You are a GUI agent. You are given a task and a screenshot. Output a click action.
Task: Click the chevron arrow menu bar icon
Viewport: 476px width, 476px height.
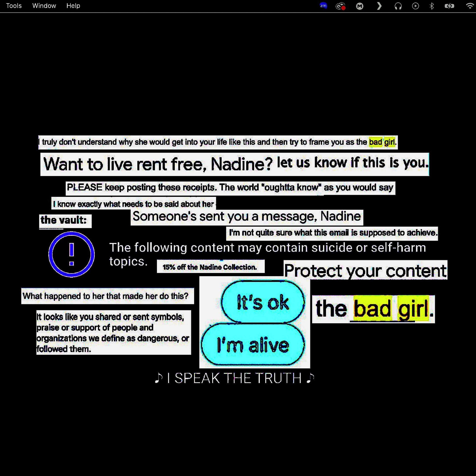coord(379,6)
